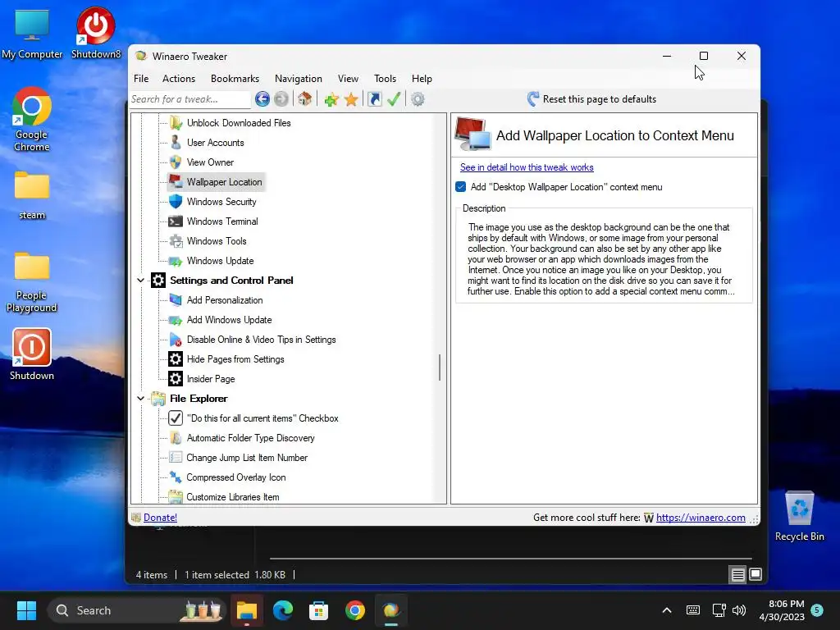
Task: Open the Help menu
Action: [x=422, y=78]
